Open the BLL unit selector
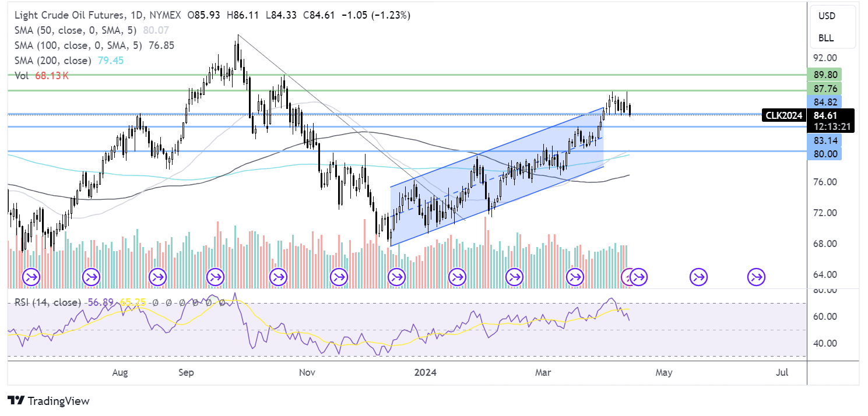This screenshot has width=868, height=416. (826, 38)
